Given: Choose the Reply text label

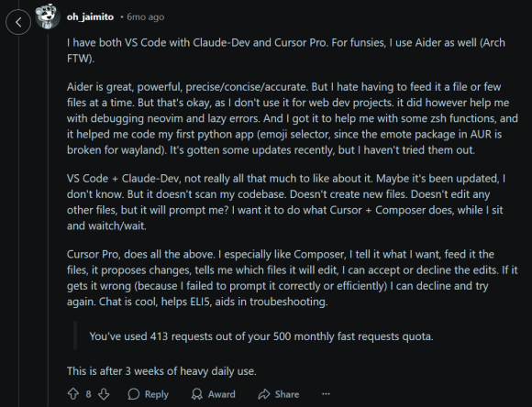Looking at the screenshot, I should [x=157, y=394].
